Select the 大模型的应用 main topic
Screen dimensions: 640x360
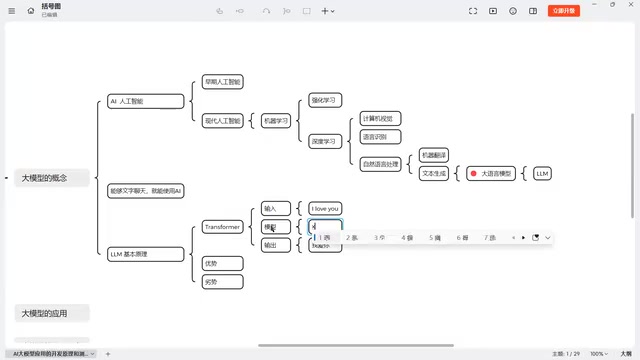pyautogui.click(x=52, y=313)
